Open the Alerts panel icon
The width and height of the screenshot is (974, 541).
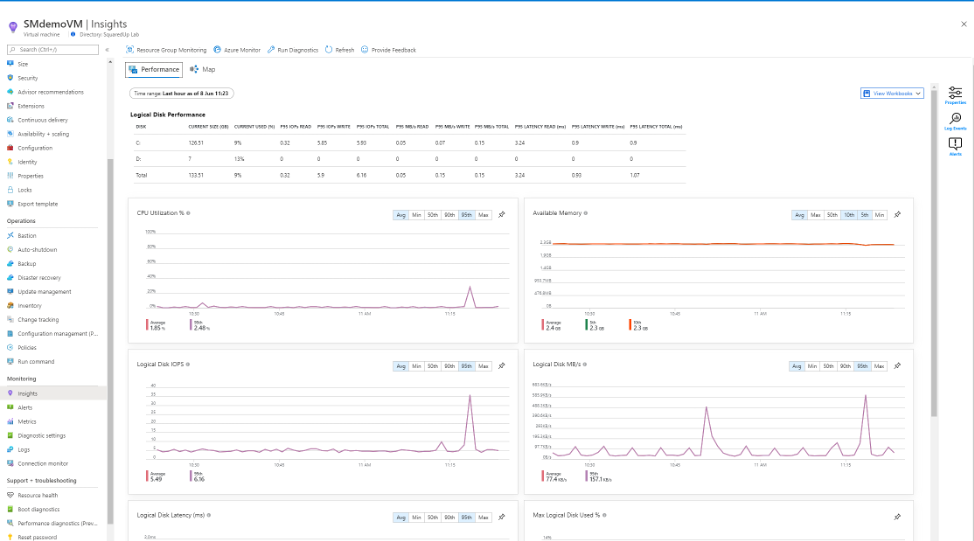pos(955,147)
